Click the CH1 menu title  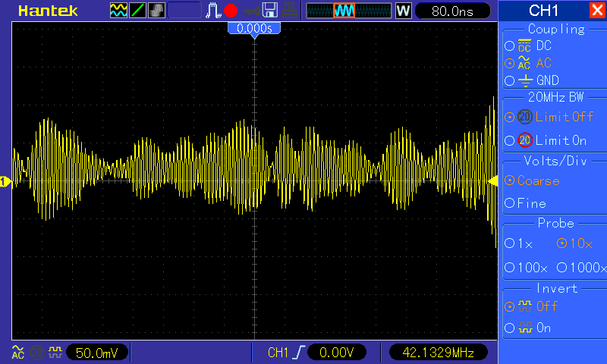(543, 11)
